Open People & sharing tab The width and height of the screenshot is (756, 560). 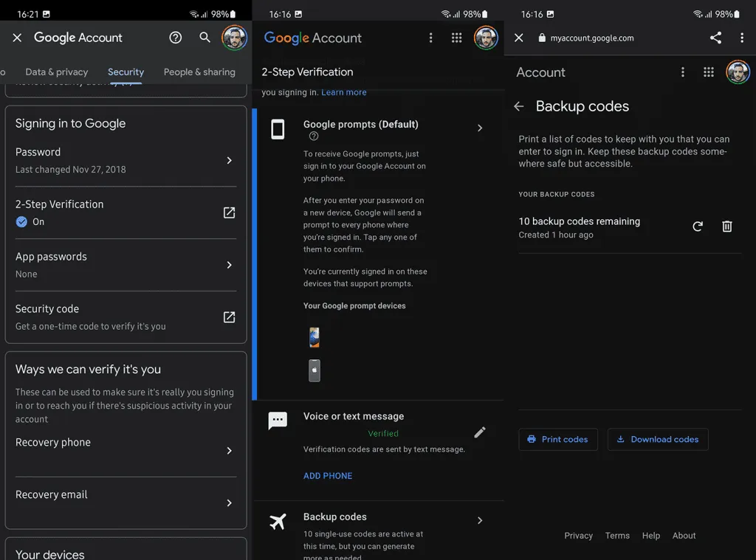point(199,72)
